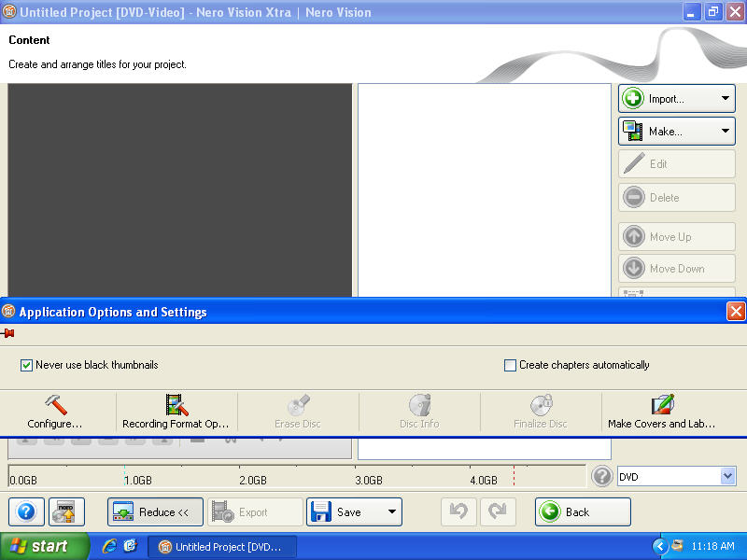Click the blue Help question mark button
The height and width of the screenshot is (560, 747).
click(x=26, y=511)
